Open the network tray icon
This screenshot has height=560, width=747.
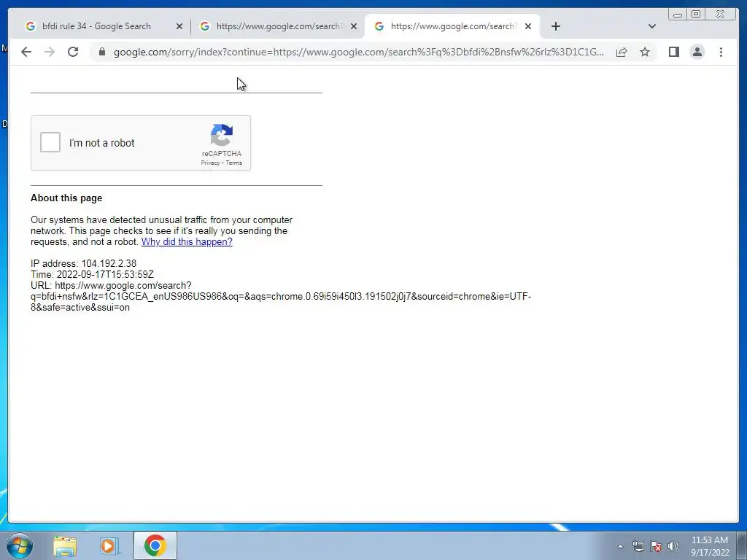click(638, 546)
